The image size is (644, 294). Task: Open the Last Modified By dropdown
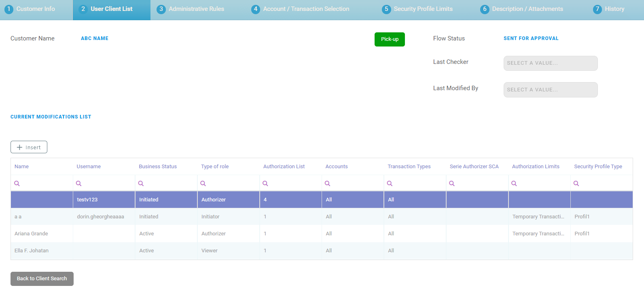(550, 90)
